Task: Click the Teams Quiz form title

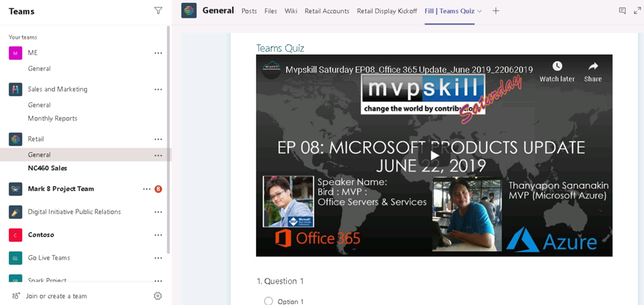Action: pyautogui.click(x=280, y=48)
